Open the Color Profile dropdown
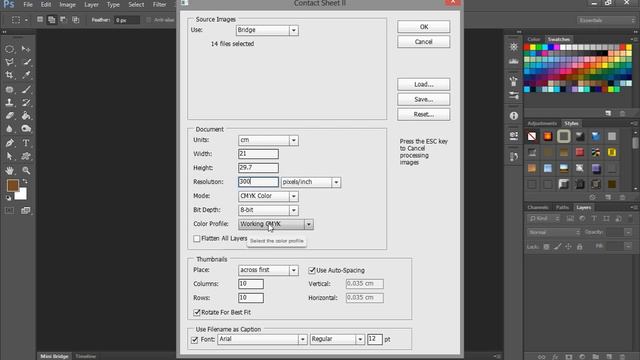This screenshot has width=640, height=360. click(x=276, y=224)
